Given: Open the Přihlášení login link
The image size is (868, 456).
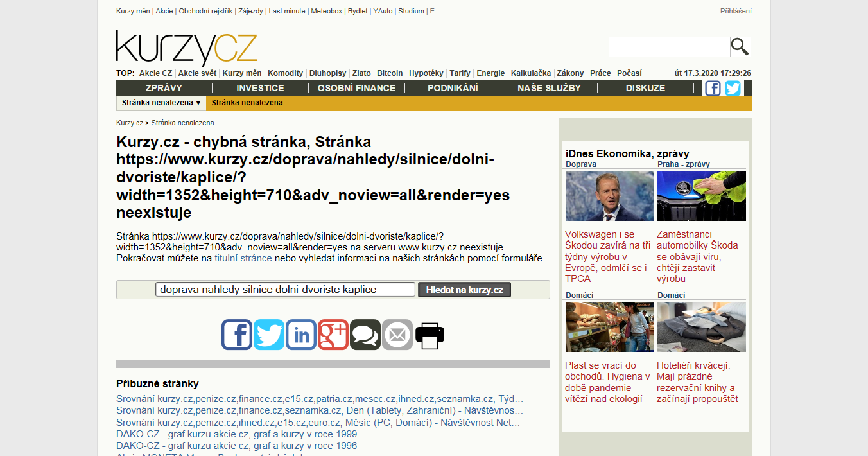Looking at the screenshot, I should (x=736, y=11).
